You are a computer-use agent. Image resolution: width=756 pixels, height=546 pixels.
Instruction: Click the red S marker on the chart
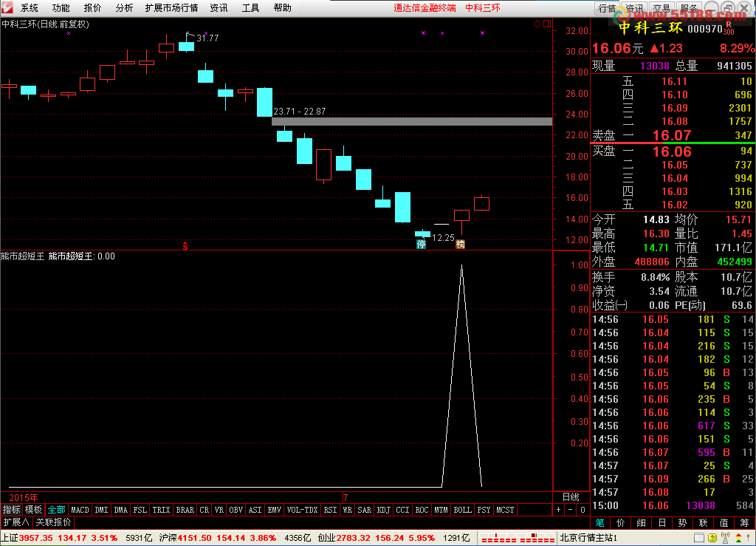click(x=185, y=246)
